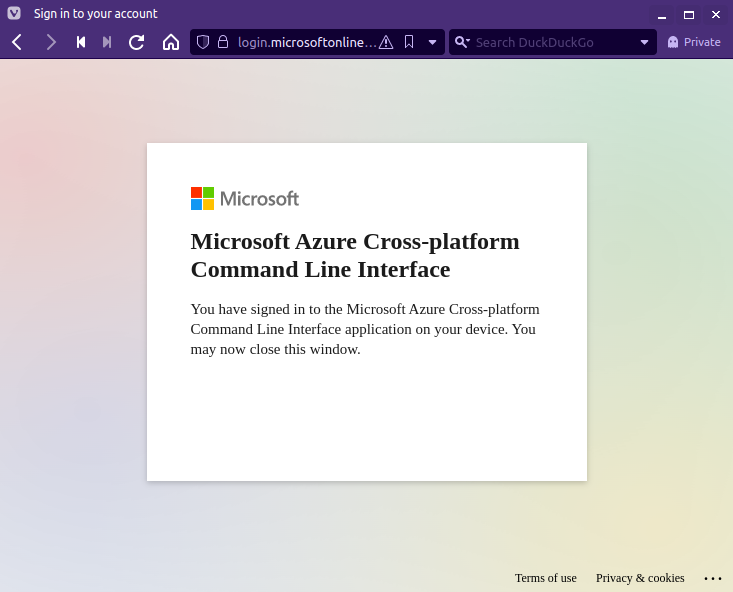Screen dimensions: 733x592
Task: Click the Microsoft logo
Action: pos(244,199)
